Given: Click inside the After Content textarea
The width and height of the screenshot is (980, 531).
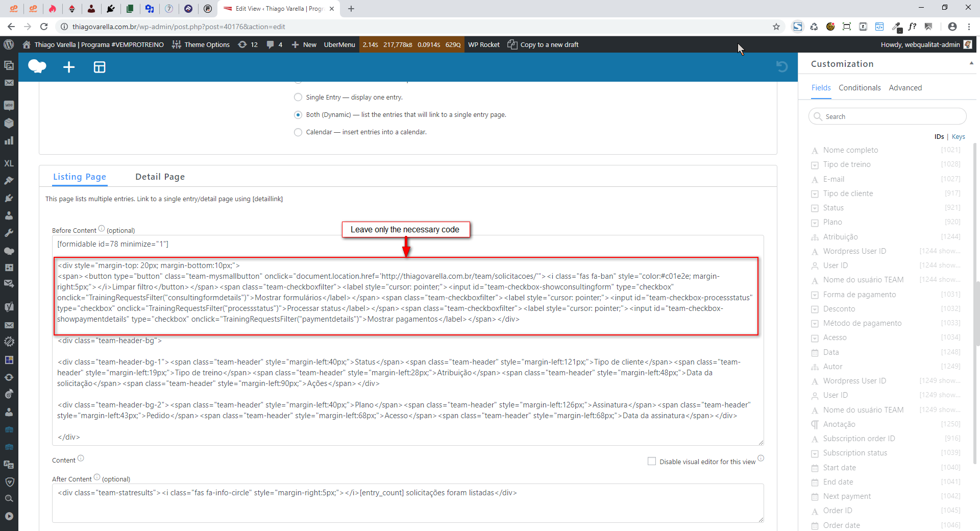Looking at the screenshot, I should click(x=408, y=503).
